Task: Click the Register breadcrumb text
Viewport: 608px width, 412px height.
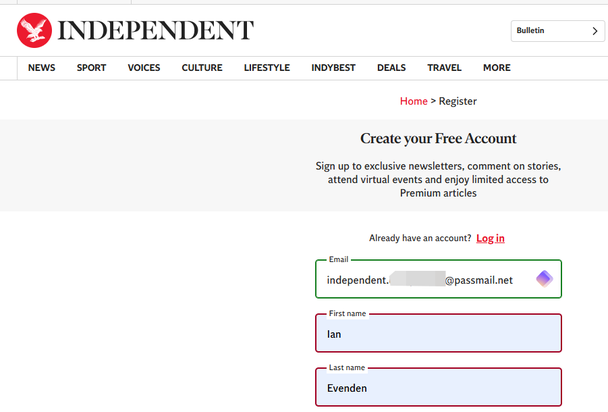Action: 456,101
